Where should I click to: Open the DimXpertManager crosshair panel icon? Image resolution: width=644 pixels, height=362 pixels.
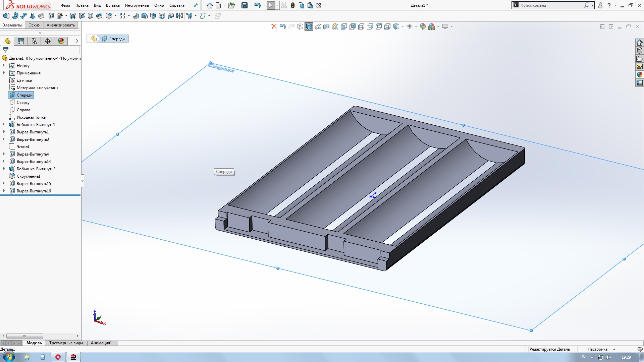(48, 41)
